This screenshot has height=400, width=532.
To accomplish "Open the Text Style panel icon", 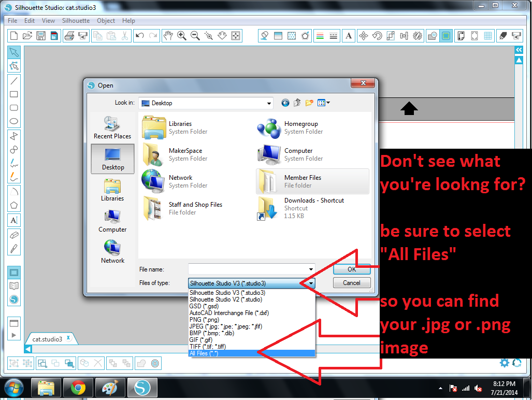I will (x=349, y=36).
